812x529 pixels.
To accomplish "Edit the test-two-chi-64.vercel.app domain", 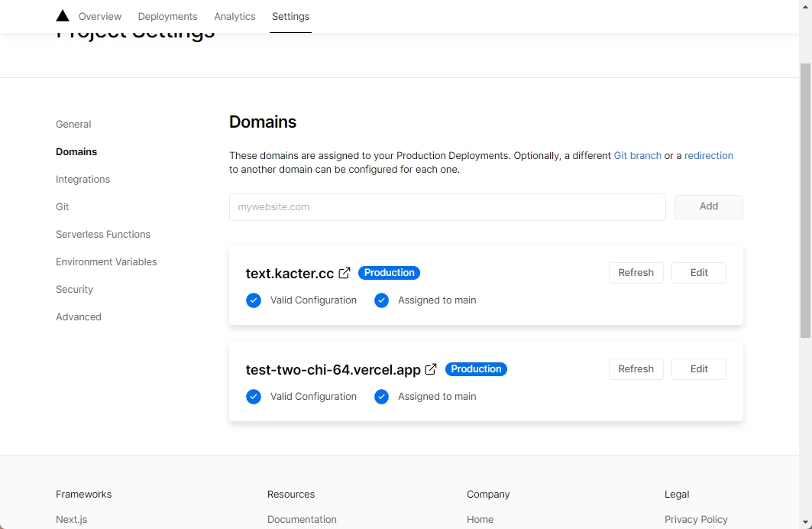I will point(698,369).
